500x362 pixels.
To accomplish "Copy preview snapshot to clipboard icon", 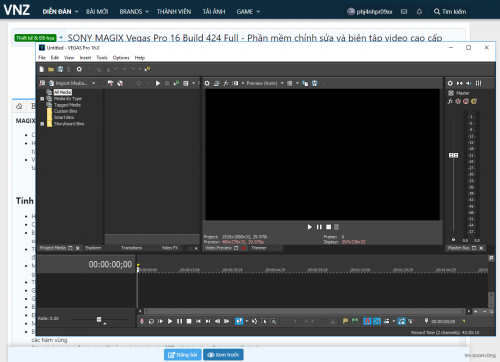I will 305,83.
